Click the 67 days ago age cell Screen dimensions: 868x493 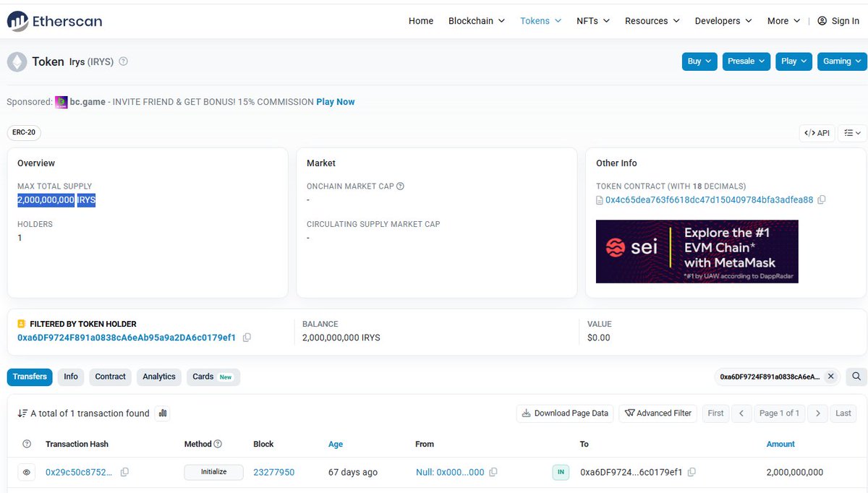(x=353, y=472)
